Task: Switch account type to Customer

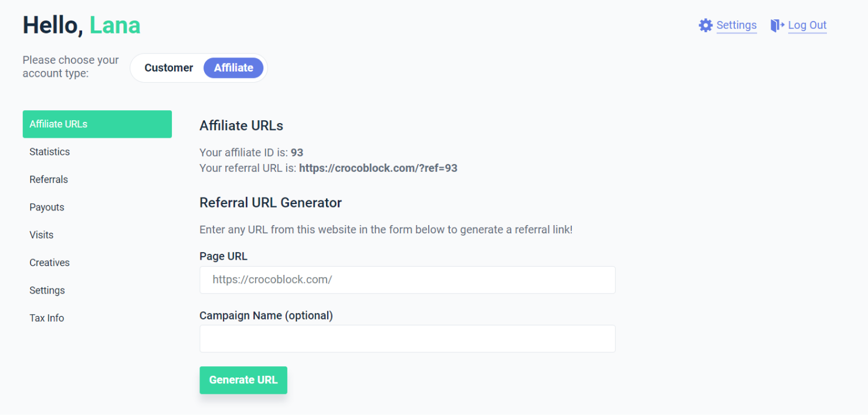Action: pyautogui.click(x=169, y=68)
